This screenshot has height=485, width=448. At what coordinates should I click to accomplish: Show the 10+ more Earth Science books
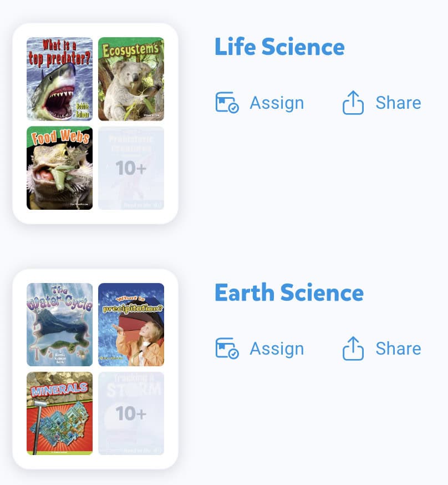131,413
